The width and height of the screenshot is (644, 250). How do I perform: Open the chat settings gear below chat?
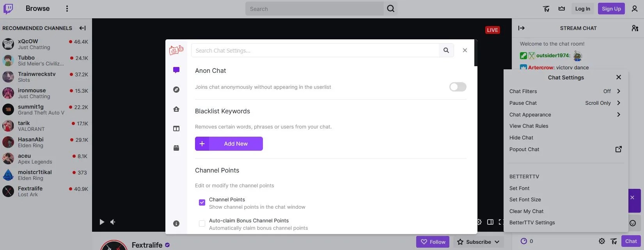(x=602, y=241)
